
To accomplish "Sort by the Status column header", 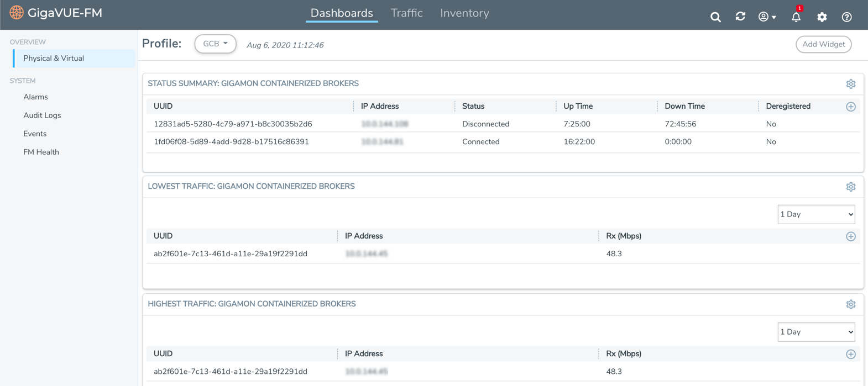I will tap(473, 106).
